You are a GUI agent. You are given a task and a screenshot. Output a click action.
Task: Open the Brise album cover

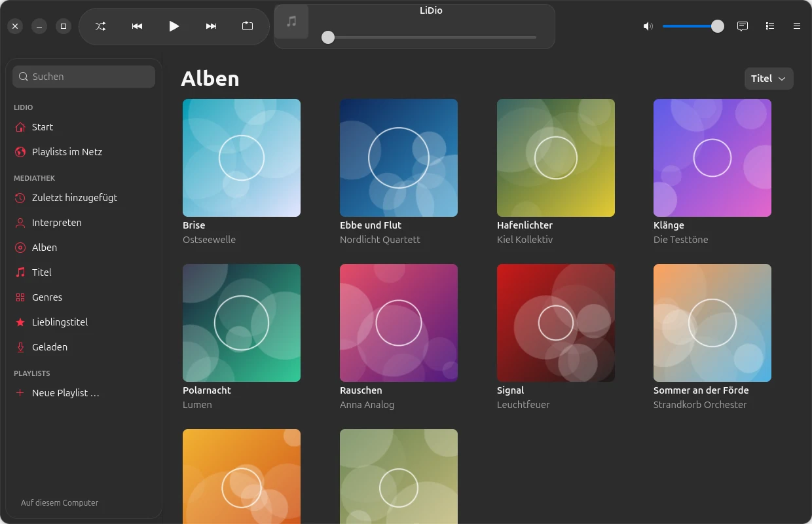pyautogui.click(x=242, y=158)
